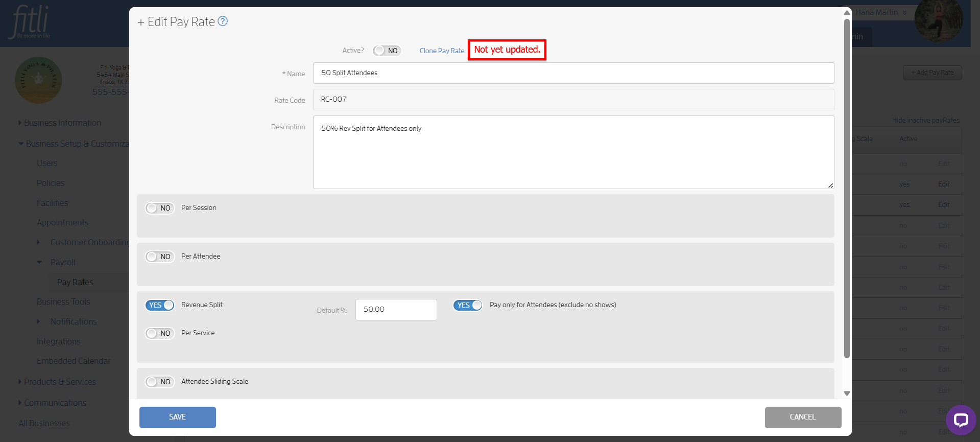980x442 pixels.
Task: Open Integrations in the sidebar
Action: point(58,342)
